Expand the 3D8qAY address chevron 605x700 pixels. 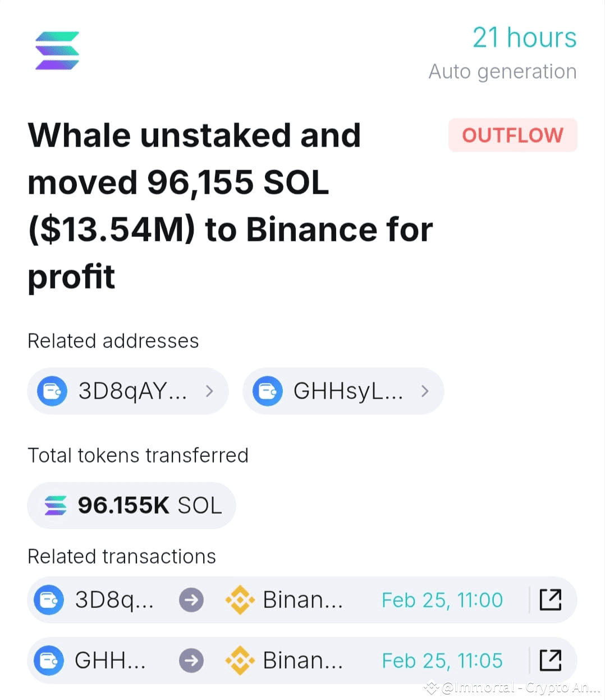point(209,391)
